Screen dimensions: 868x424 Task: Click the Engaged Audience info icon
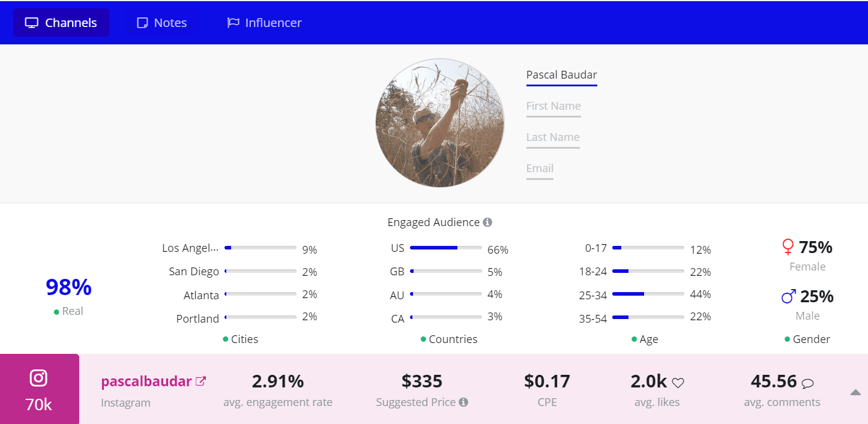[x=487, y=222]
